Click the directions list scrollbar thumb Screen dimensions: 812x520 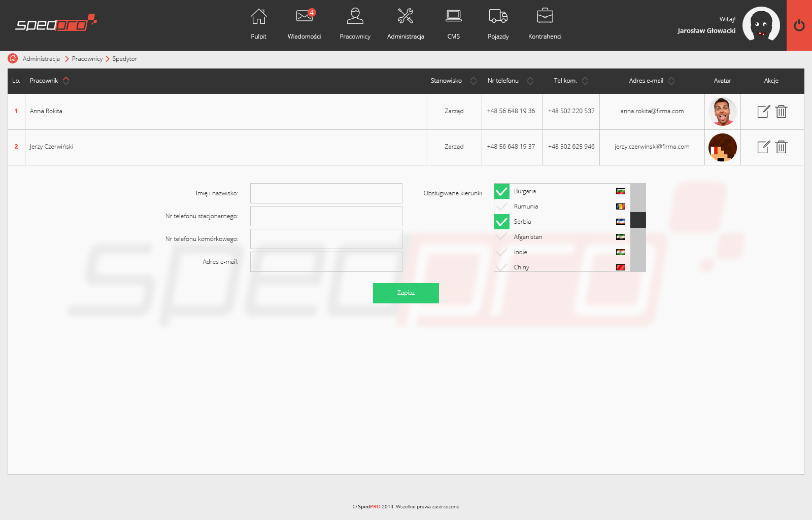coord(638,220)
